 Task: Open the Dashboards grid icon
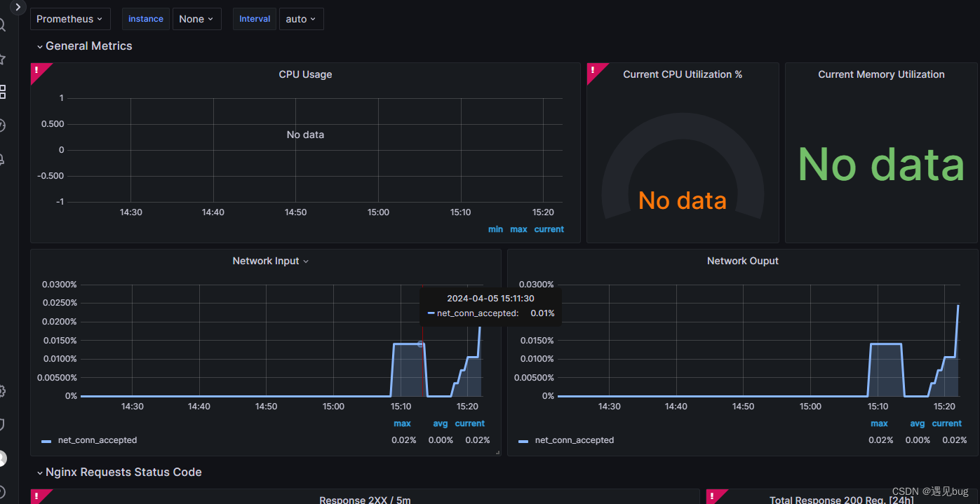(2, 92)
